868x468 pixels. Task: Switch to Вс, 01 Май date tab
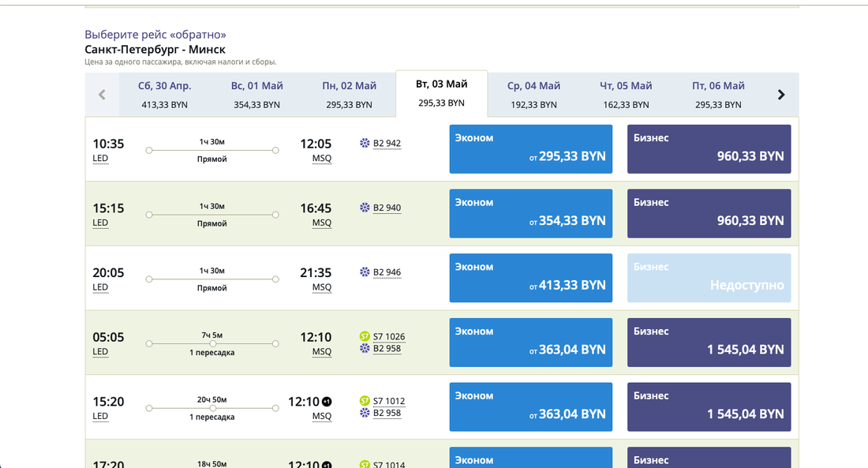pos(256,95)
